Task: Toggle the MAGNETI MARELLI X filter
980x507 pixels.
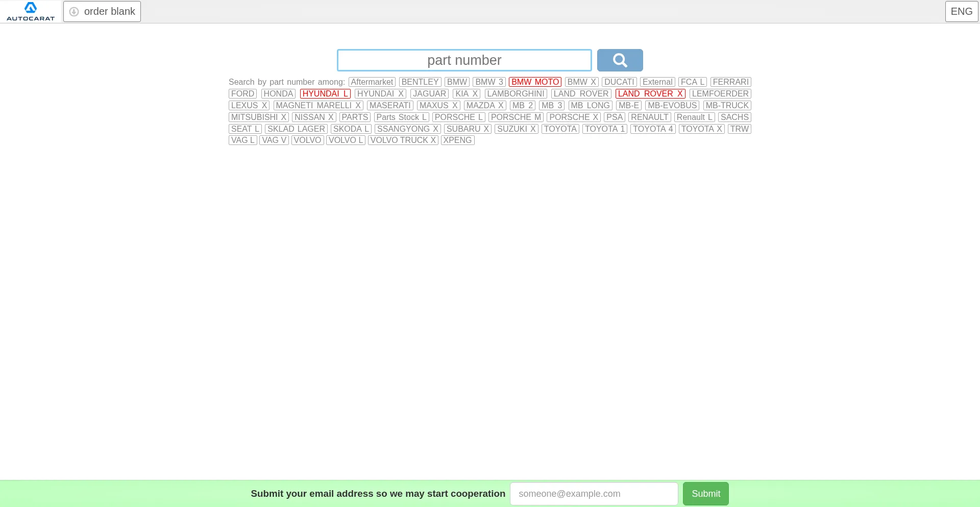Action: pyautogui.click(x=318, y=106)
